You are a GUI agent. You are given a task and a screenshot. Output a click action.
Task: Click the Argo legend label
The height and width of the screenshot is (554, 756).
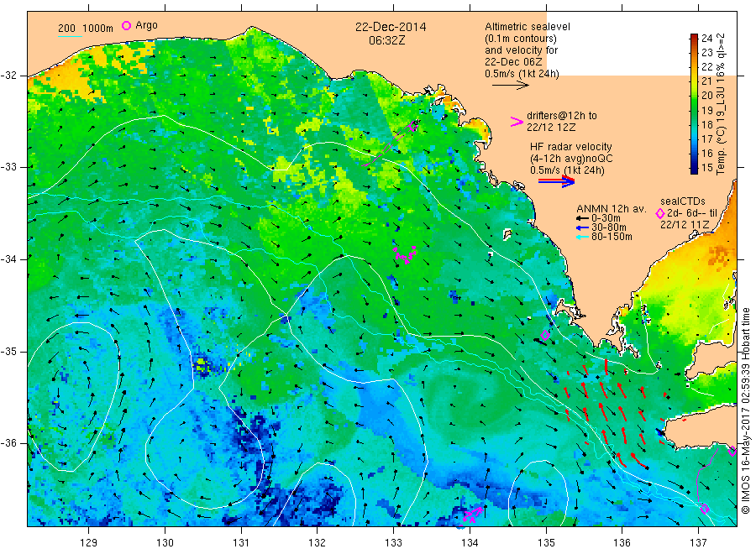point(146,25)
